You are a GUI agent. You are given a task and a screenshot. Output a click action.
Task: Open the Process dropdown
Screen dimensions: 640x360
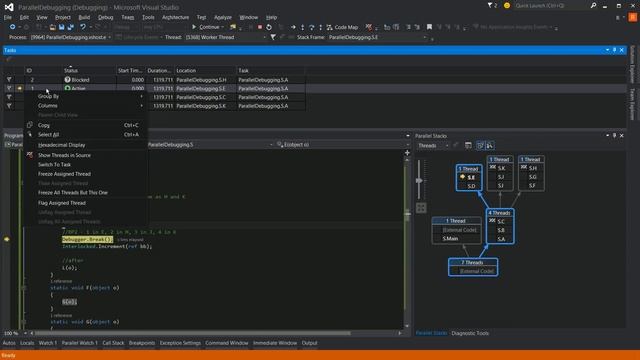coord(70,37)
